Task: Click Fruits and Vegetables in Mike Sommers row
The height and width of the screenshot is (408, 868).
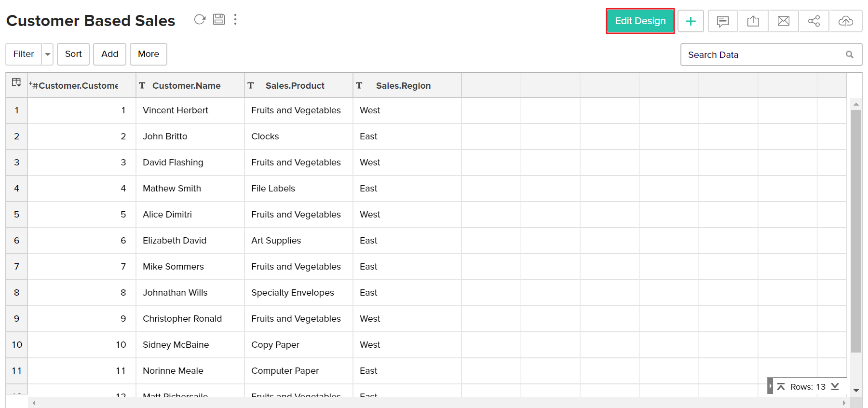Action: (299, 267)
